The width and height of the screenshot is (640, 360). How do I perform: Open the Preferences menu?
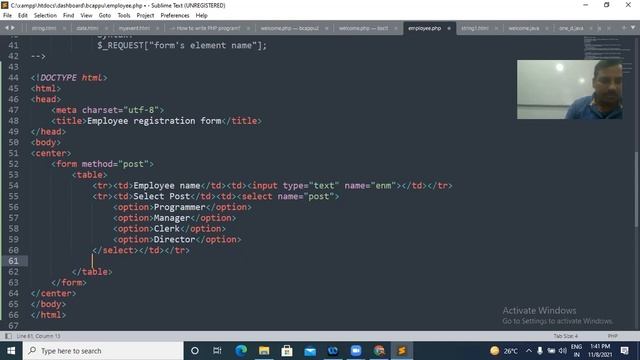click(175, 16)
